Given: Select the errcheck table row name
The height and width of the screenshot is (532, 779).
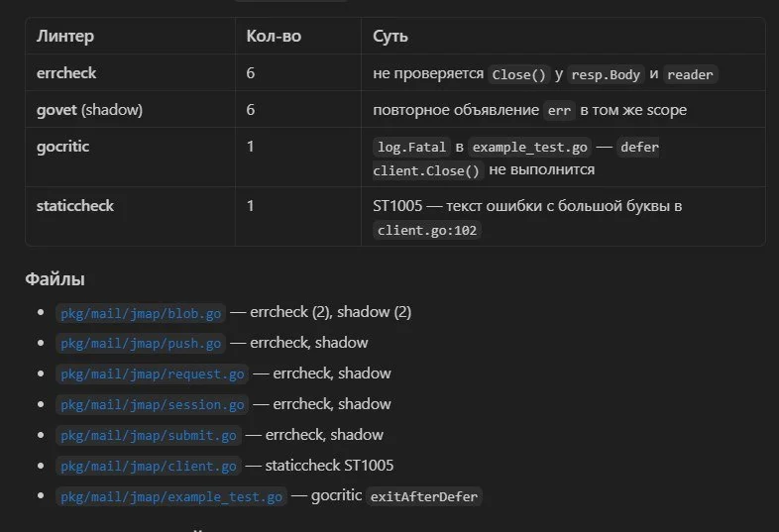Looking at the screenshot, I should point(66,73).
